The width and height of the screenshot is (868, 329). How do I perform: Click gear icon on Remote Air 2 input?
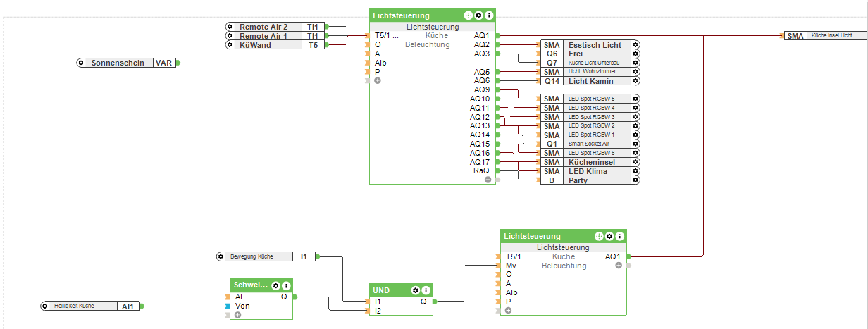(x=230, y=27)
